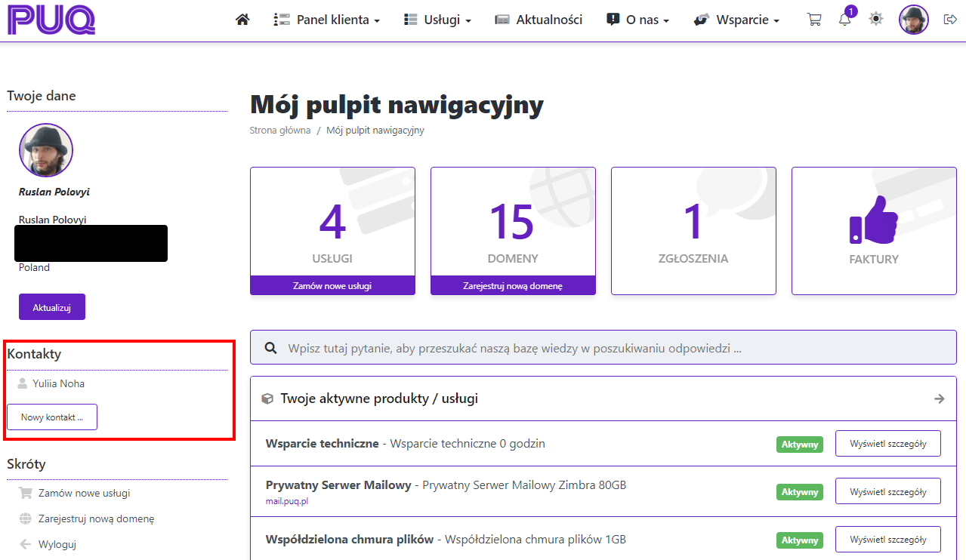Open the Wsparcie dropdown menu
The height and width of the screenshot is (560, 966).
point(736,20)
